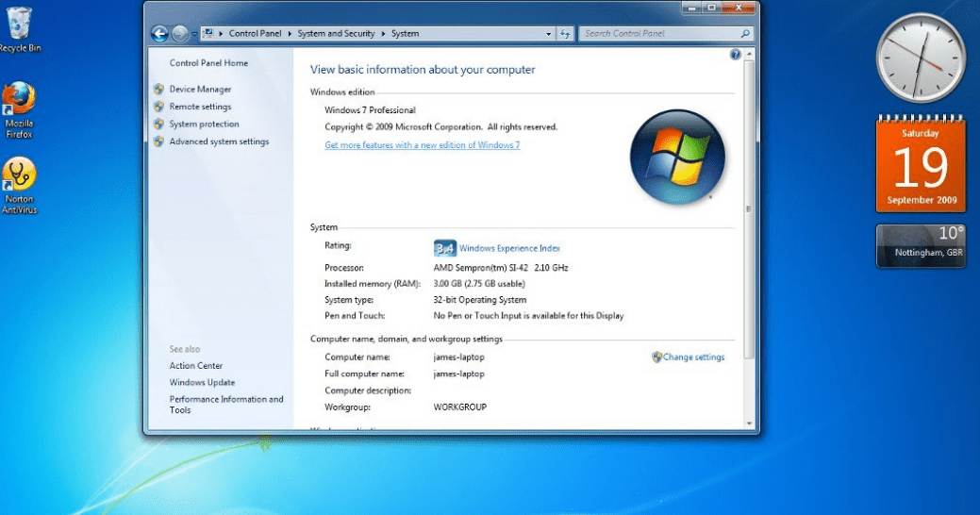Follow the Get more features with a new edition link
Image resolution: width=980 pixels, height=515 pixels.
(422, 144)
